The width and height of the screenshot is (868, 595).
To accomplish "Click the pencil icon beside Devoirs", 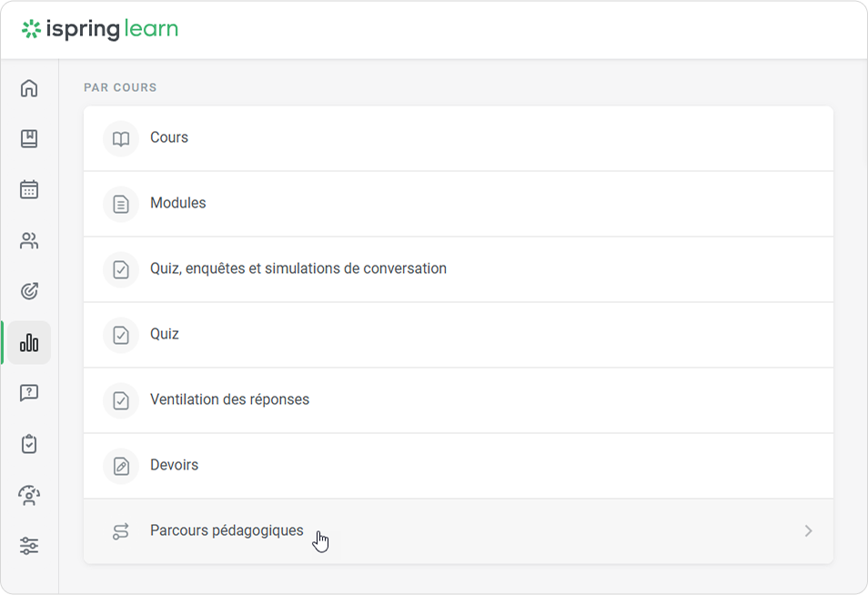I will point(121,466).
